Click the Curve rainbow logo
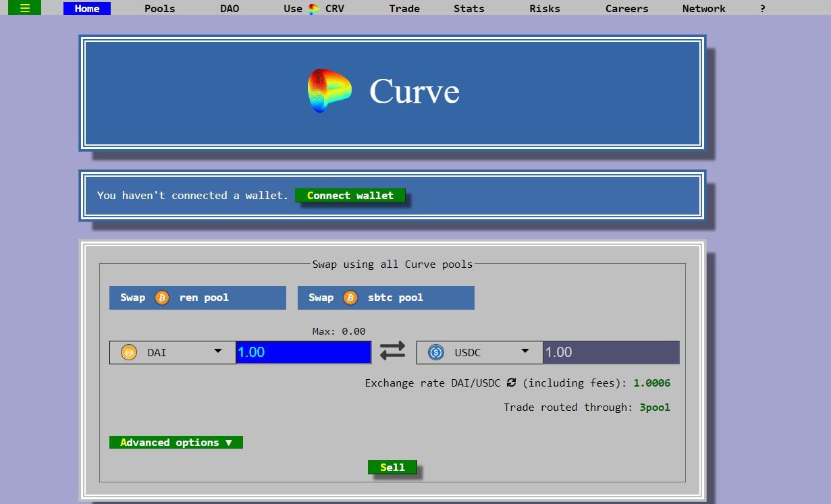Screen dimensions: 831x504 click(329, 90)
